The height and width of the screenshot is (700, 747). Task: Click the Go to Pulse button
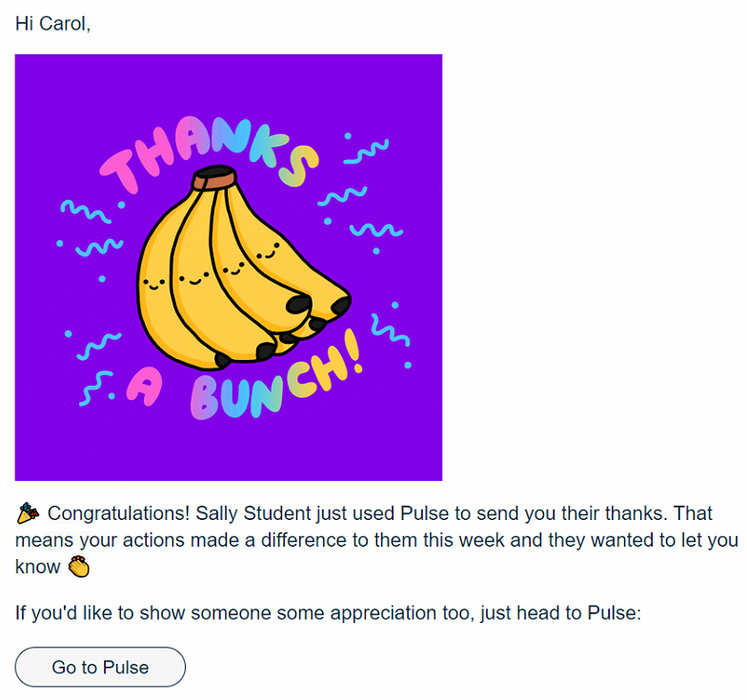point(100,667)
